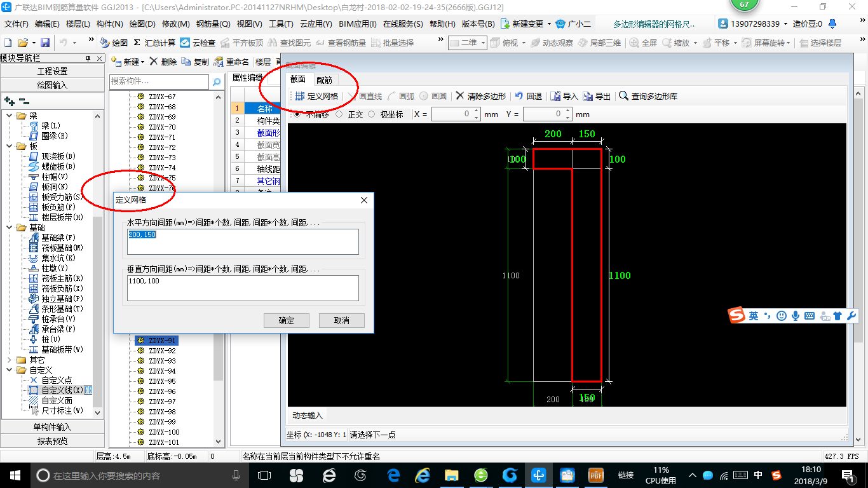Open the 新建 dropdown arrow

click(x=143, y=62)
